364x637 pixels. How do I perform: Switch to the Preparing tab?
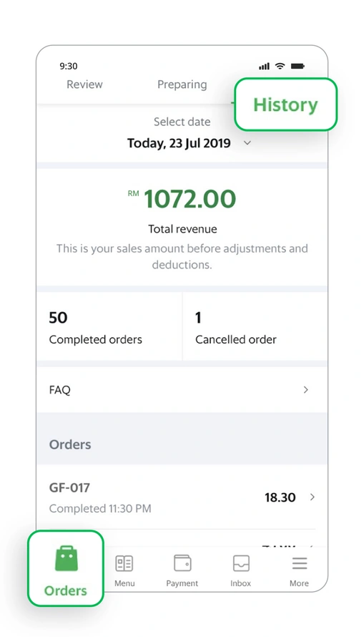182,84
